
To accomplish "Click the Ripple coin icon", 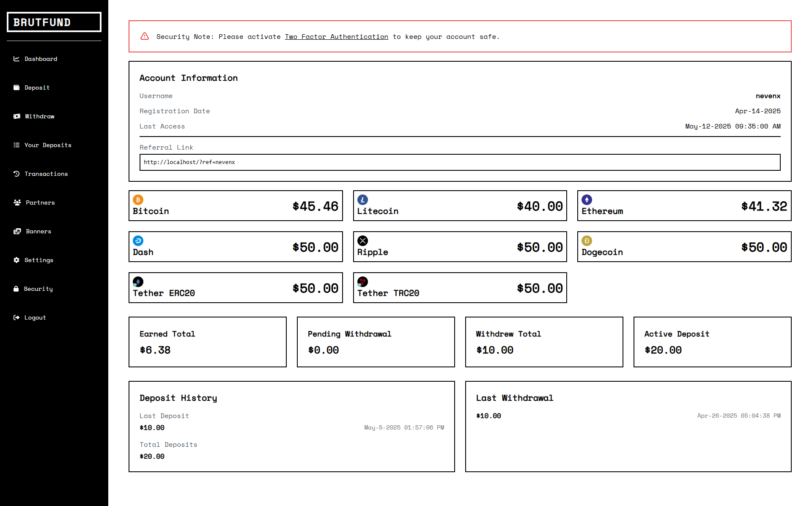I will [x=362, y=241].
